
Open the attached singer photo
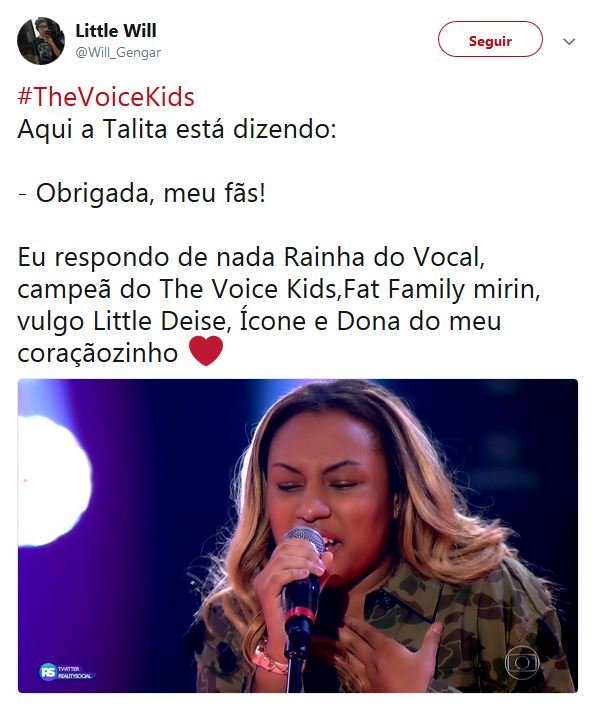[298, 536]
